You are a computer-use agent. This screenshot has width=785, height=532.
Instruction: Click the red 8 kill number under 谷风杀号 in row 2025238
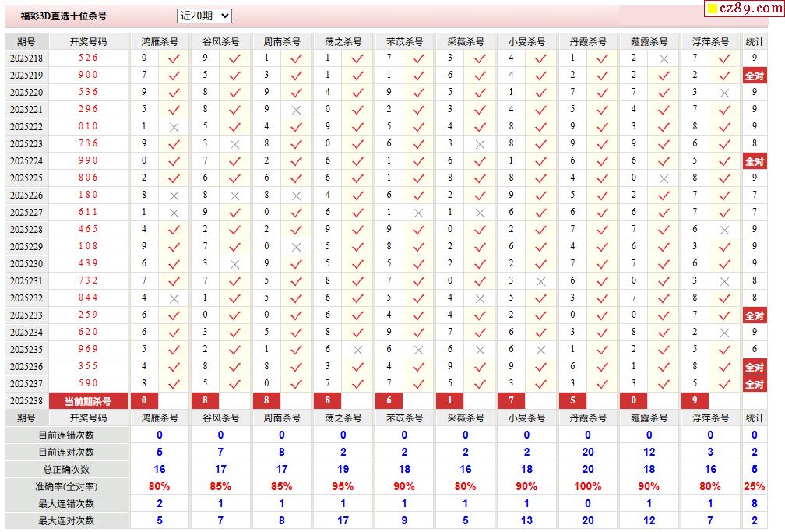tap(206, 400)
